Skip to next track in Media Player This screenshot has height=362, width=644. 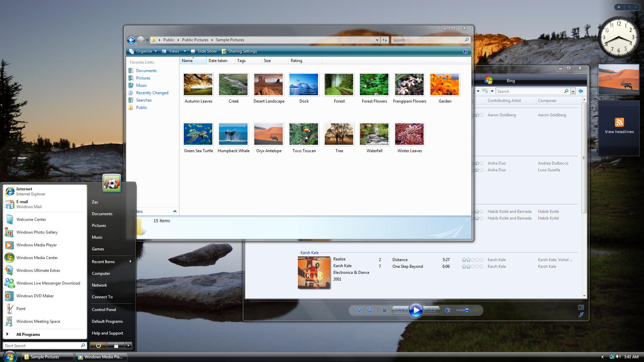click(x=432, y=310)
